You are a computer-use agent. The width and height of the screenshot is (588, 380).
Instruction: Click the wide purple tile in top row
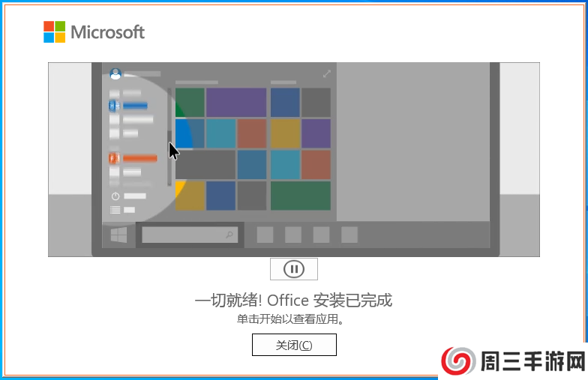236,102
